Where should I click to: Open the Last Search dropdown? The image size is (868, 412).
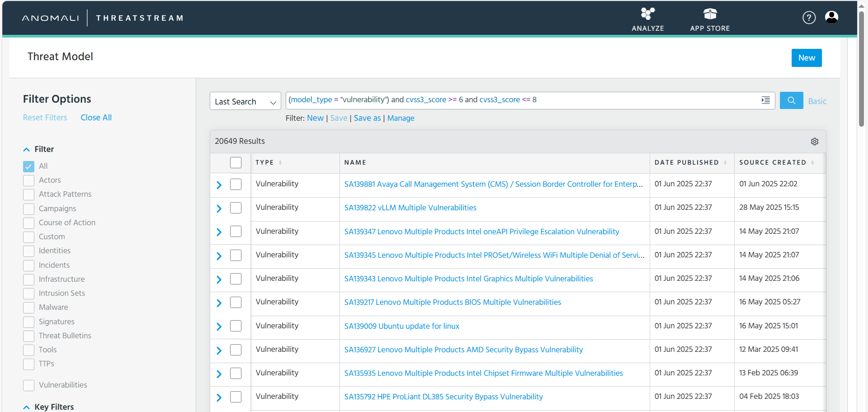(x=245, y=101)
